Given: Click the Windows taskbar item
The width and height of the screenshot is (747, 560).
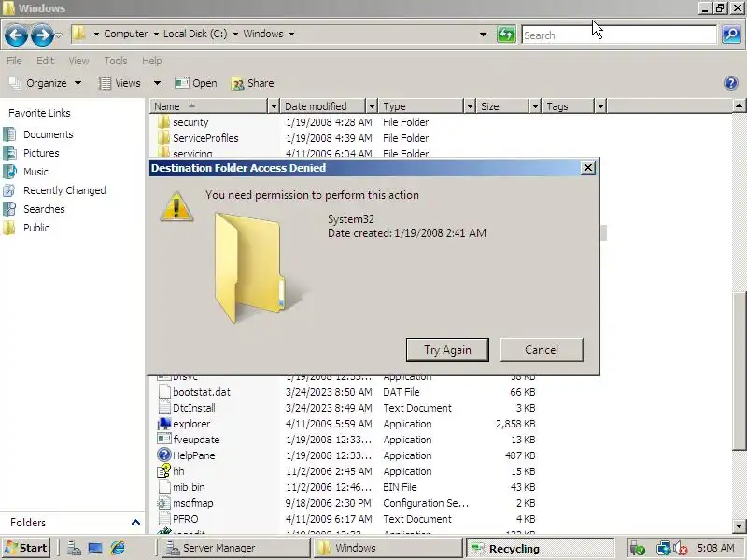Looking at the screenshot, I should coord(388,548).
